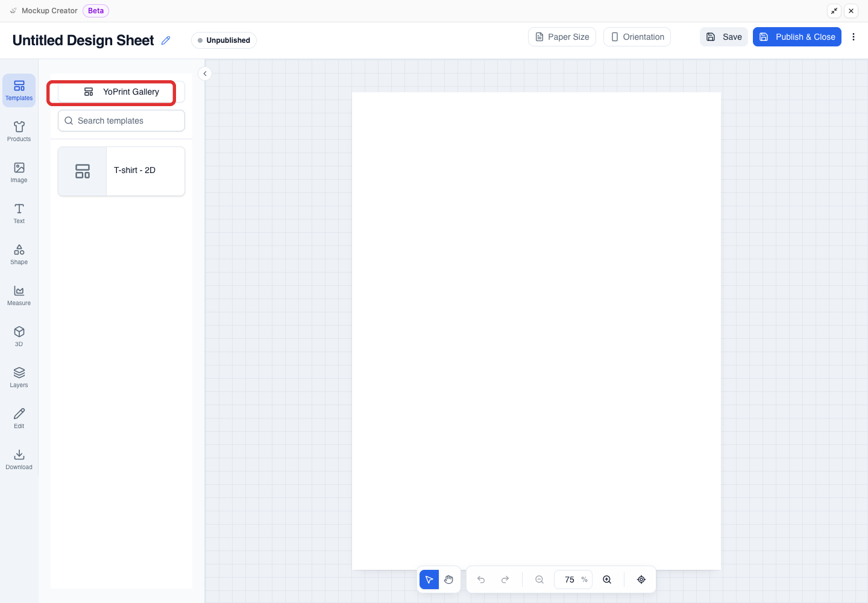
Task: Select the Measure tool in sidebar
Action: point(19,295)
